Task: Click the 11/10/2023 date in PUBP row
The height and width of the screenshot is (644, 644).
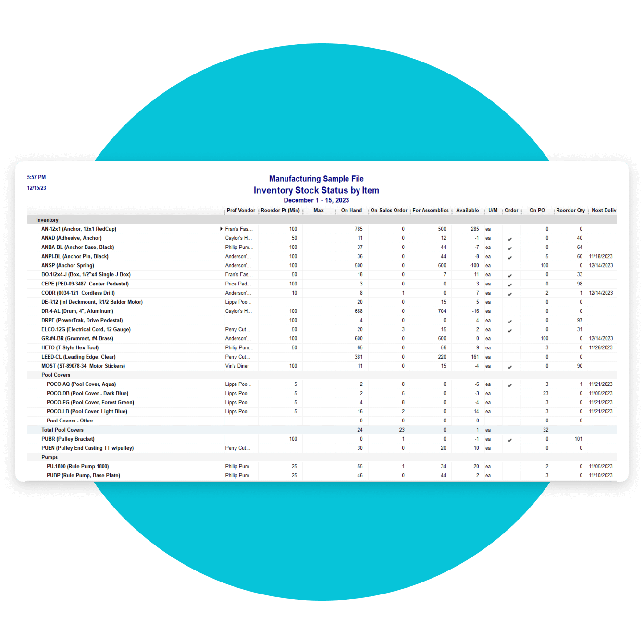Action: tap(601, 475)
